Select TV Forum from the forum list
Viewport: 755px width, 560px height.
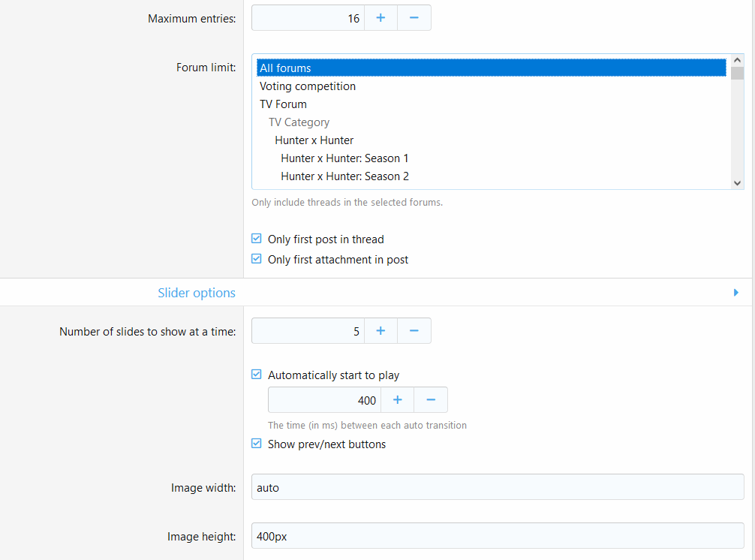(283, 104)
